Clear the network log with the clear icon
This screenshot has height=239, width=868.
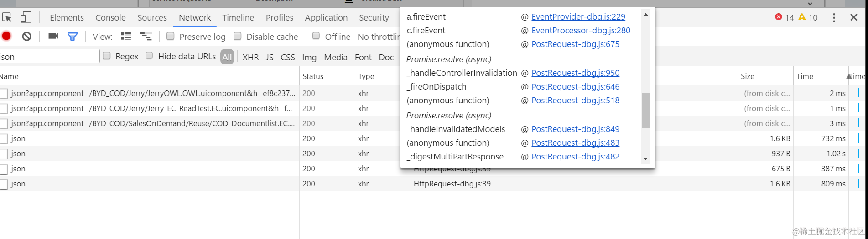click(27, 36)
